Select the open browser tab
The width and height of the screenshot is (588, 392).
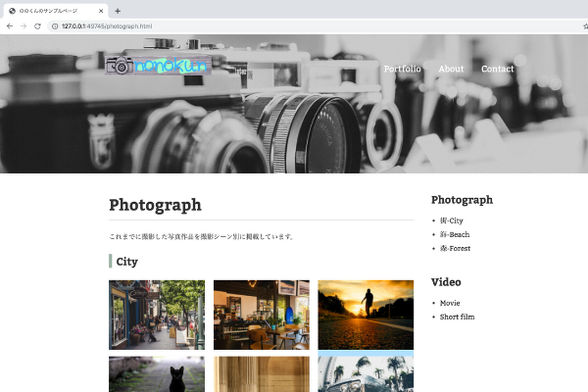[x=56, y=11]
